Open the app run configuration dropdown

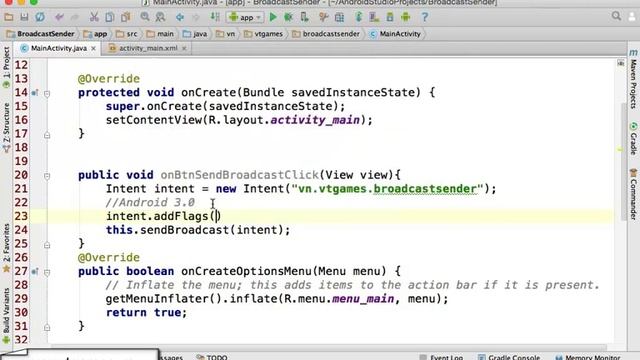245,18
